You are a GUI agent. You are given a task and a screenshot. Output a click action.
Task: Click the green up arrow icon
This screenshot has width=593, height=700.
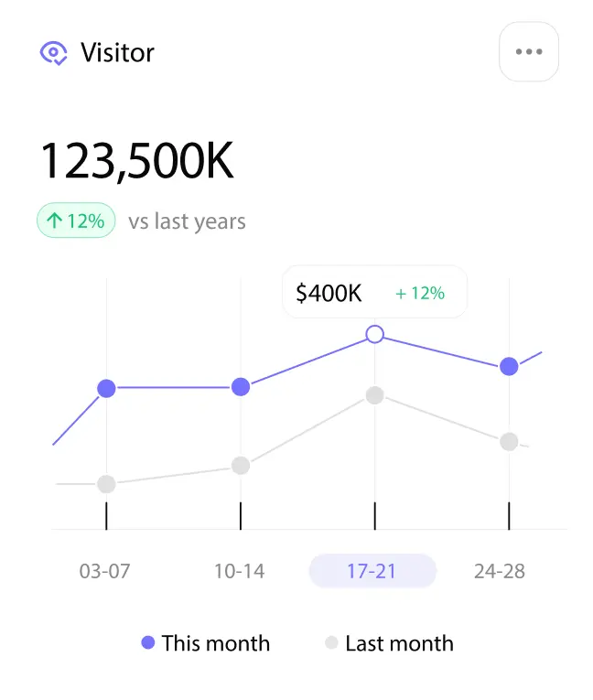coord(54,221)
